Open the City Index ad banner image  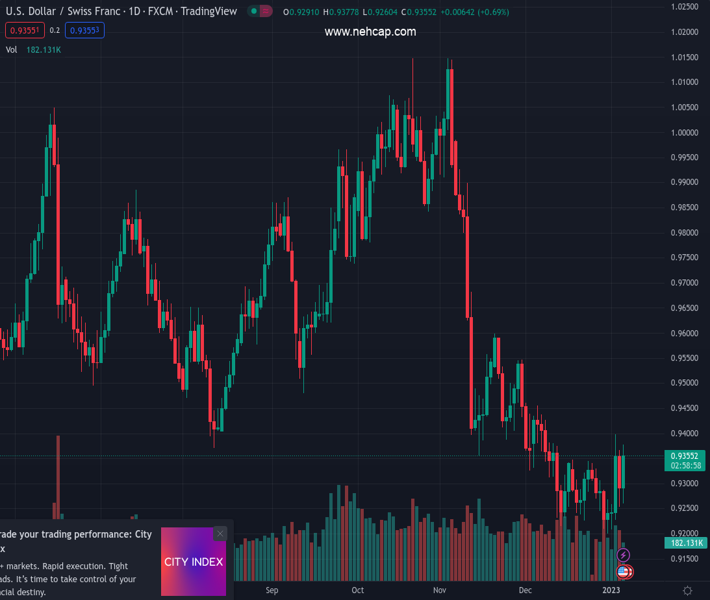pos(193,562)
